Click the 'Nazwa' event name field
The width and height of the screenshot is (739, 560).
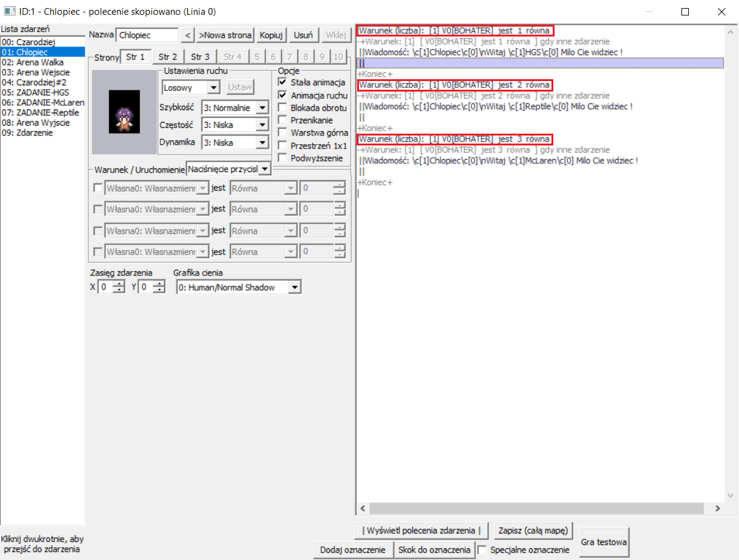147,35
